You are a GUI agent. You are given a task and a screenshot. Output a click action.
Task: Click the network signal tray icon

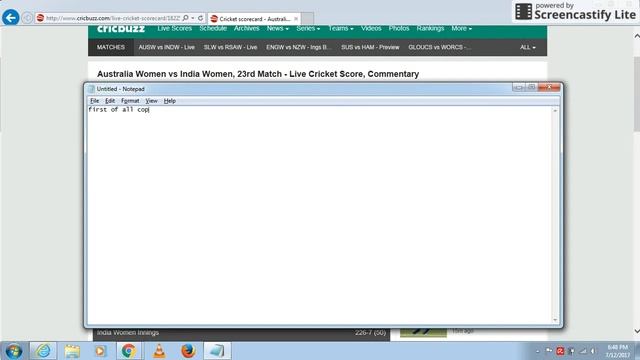click(583, 351)
